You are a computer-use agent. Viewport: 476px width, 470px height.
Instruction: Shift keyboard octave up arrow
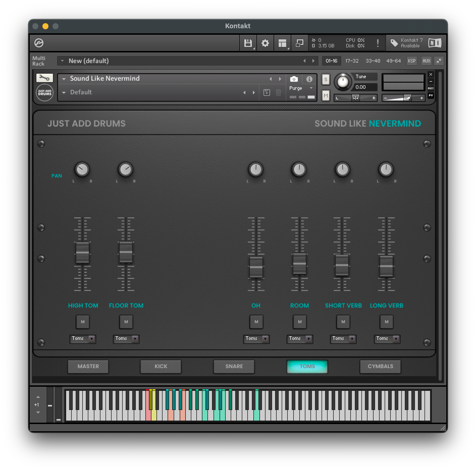38,397
